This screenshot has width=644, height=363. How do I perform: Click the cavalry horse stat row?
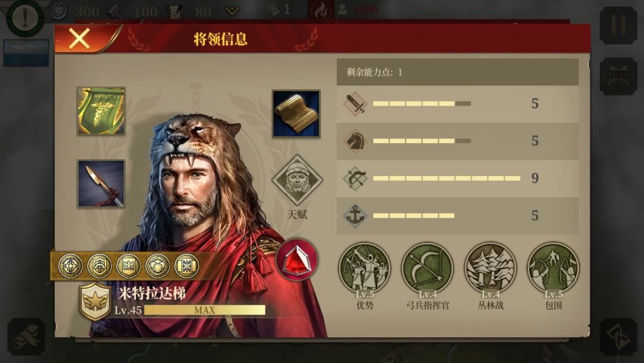(457, 141)
